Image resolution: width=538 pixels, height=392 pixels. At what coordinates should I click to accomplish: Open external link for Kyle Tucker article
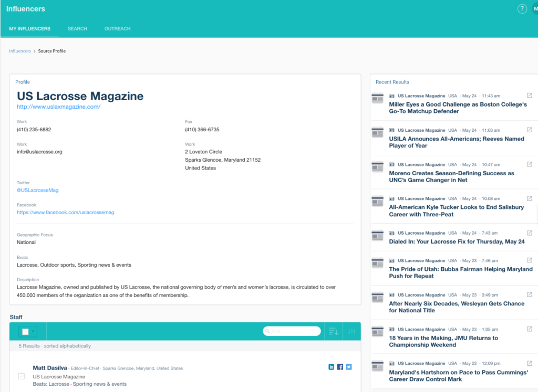coord(530,198)
